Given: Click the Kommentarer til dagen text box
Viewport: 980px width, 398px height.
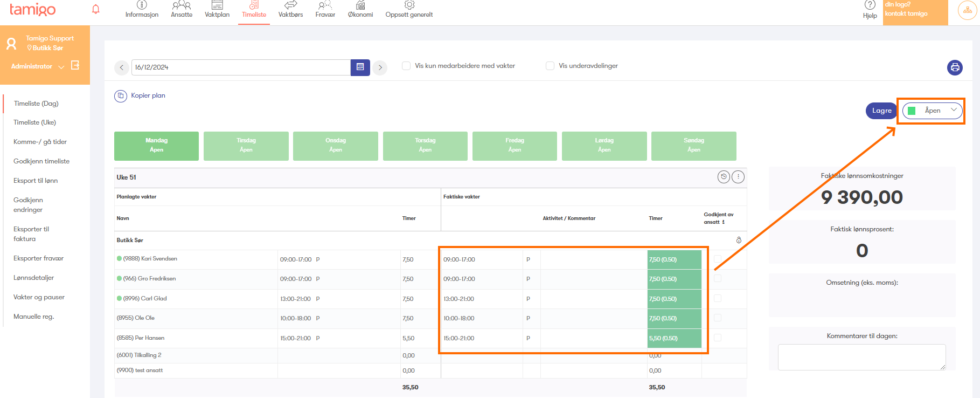Looking at the screenshot, I should (x=862, y=357).
